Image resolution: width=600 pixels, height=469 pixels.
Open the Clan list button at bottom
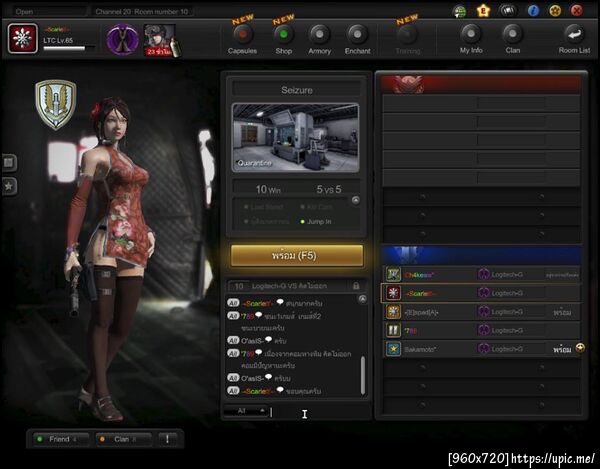123,439
